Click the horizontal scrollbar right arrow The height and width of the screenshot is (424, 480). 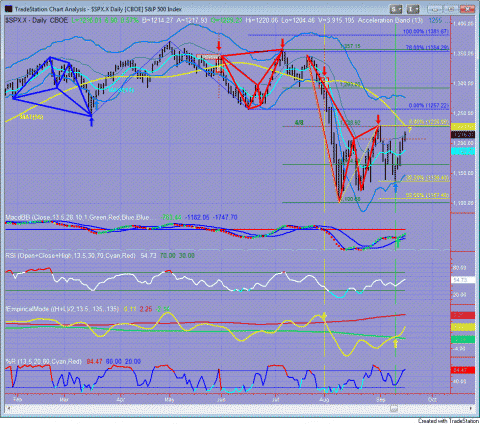point(471,408)
